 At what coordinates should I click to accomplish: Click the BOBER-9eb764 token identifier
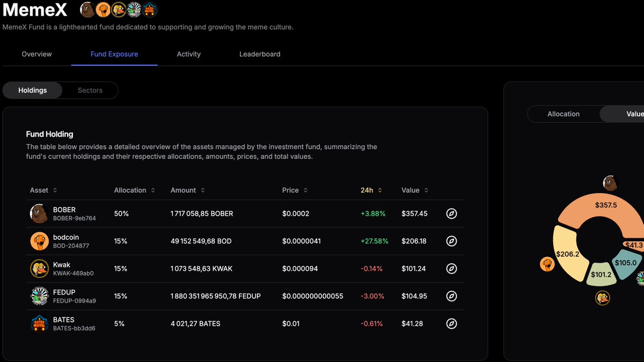coord(75,218)
